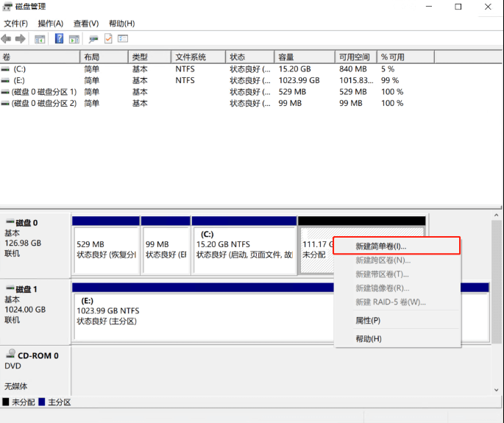Click the properties list toolbar icon
Screen dimensions: 504x423
(123, 39)
